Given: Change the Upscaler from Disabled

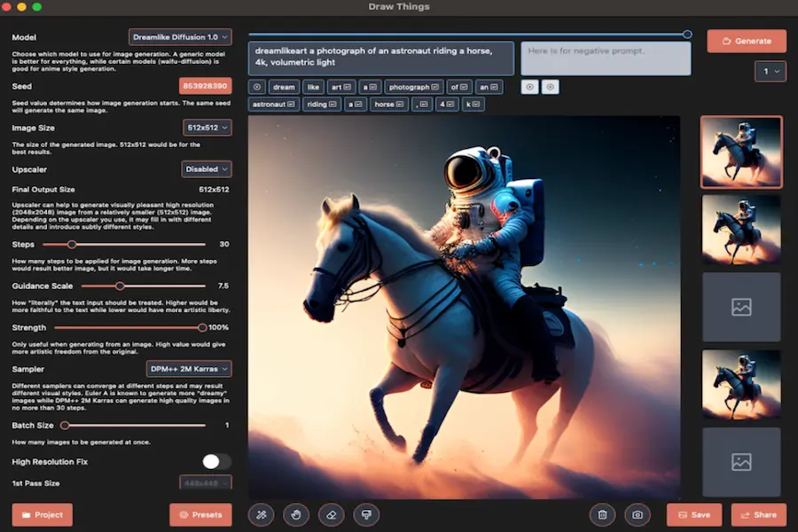Looking at the screenshot, I should [x=207, y=168].
